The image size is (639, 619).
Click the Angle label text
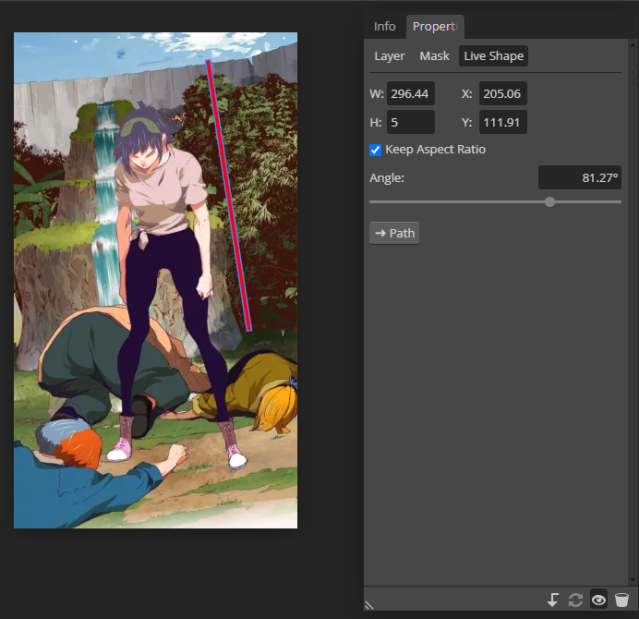tap(387, 178)
